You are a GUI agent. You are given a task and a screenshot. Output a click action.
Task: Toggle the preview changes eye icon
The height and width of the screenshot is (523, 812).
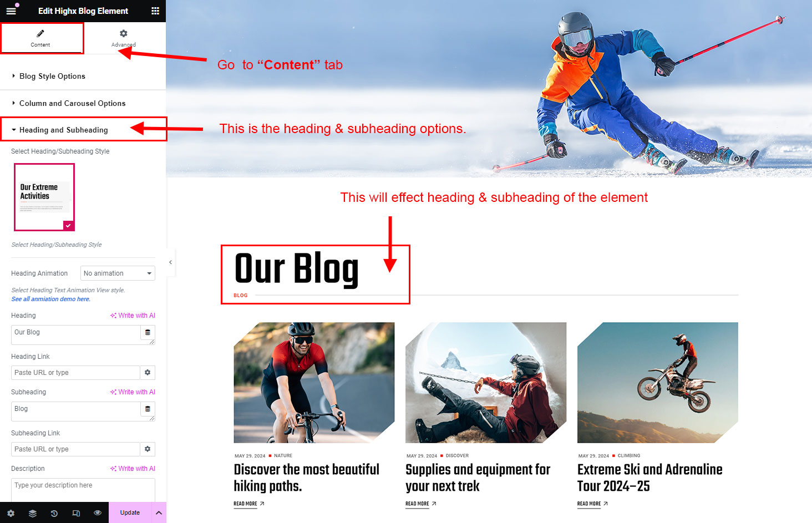tap(98, 513)
